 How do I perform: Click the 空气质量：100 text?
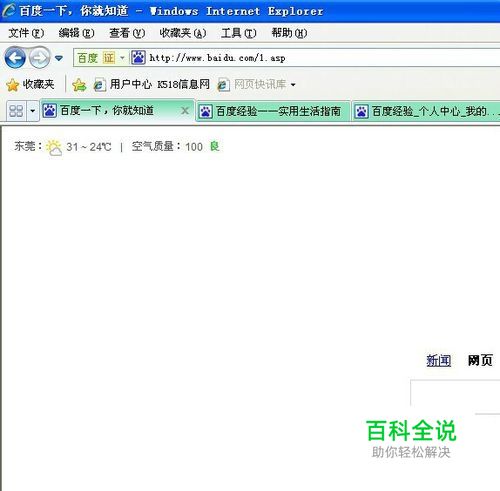click(x=167, y=146)
